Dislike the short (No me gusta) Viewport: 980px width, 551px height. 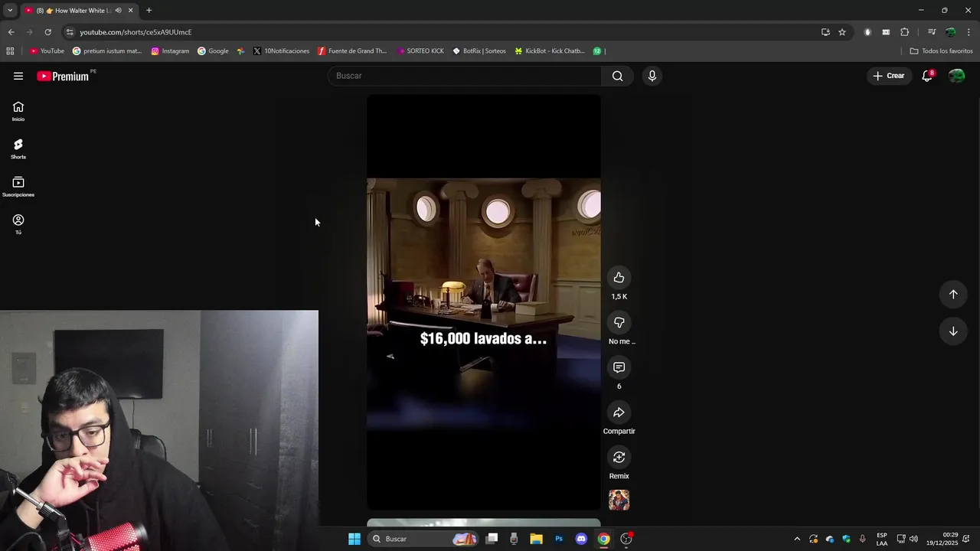click(x=619, y=323)
